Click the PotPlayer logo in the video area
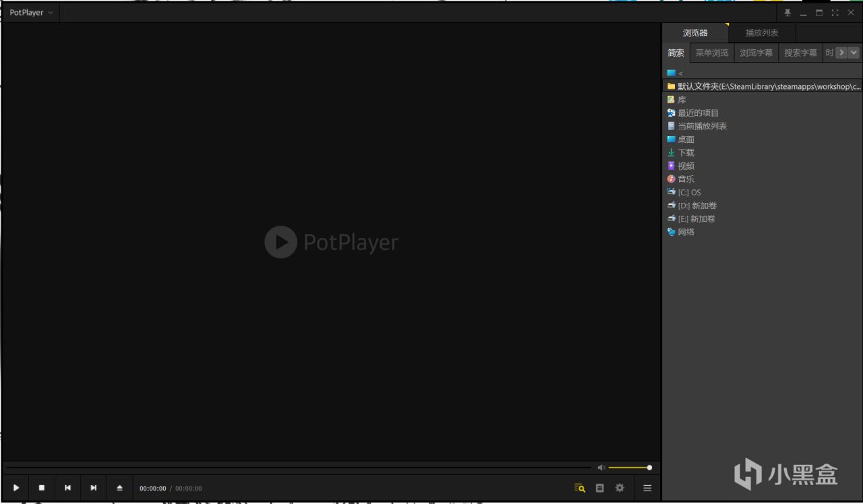The image size is (863, 504). click(x=331, y=242)
